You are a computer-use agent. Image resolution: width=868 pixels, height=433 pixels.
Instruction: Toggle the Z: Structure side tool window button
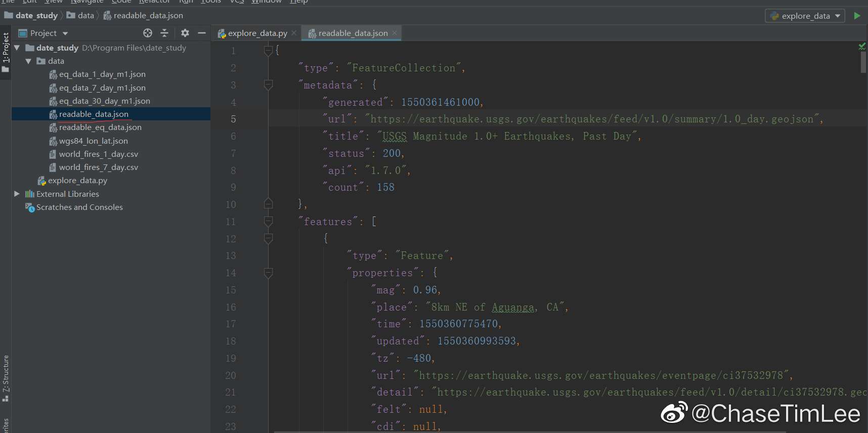click(x=6, y=378)
